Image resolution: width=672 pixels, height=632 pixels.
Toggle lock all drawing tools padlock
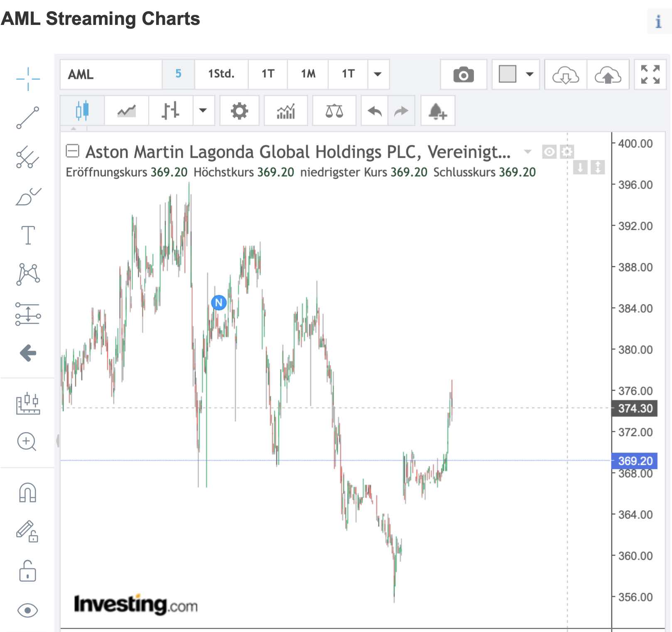28,571
